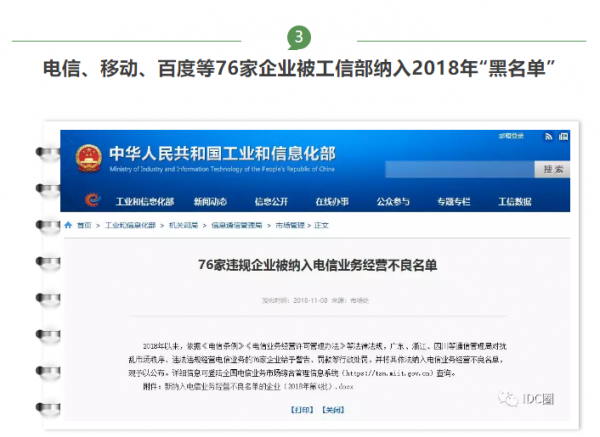This screenshot has width=600, height=437.
Task: Open the 信息公开 menu
Action: pyautogui.click(x=271, y=202)
